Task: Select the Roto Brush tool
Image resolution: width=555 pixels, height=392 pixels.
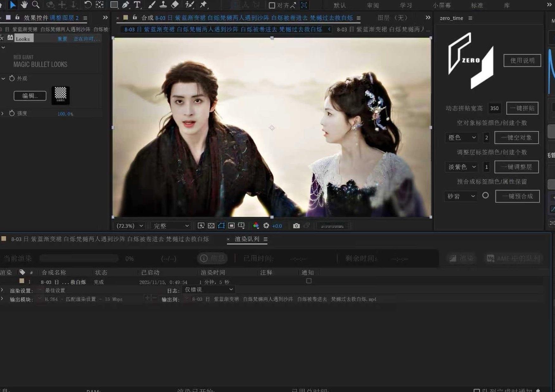Action: (x=189, y=5)
